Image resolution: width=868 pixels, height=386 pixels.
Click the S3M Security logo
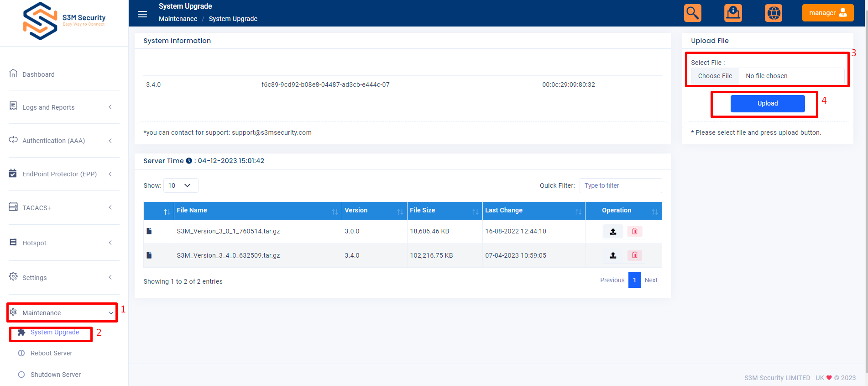64,21
